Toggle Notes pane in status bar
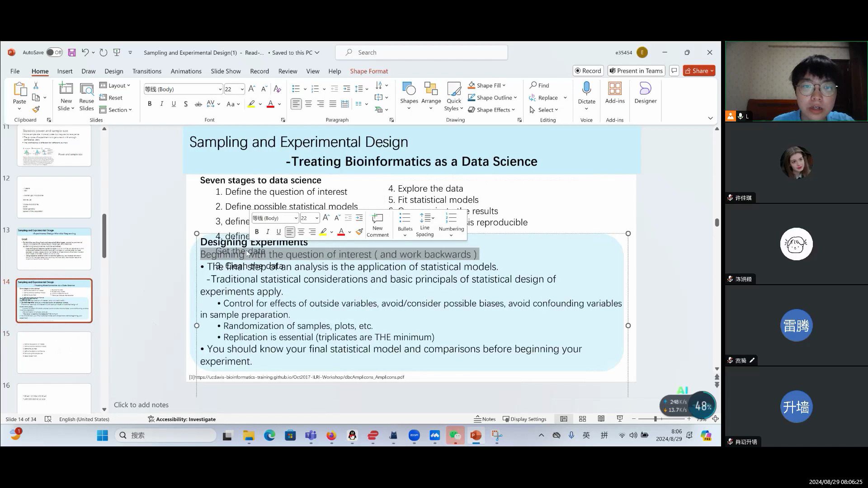This screenshot has height=488, width=868. (x=485, y=419)
